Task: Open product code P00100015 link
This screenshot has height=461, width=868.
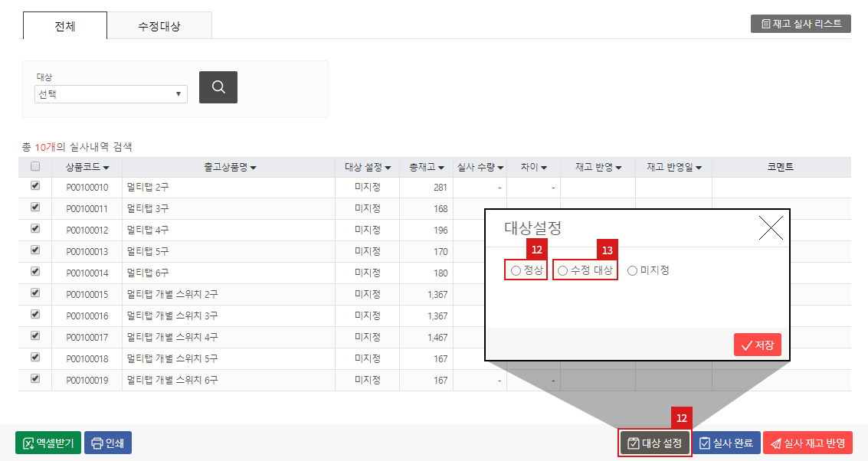Action: coord(87,295)
